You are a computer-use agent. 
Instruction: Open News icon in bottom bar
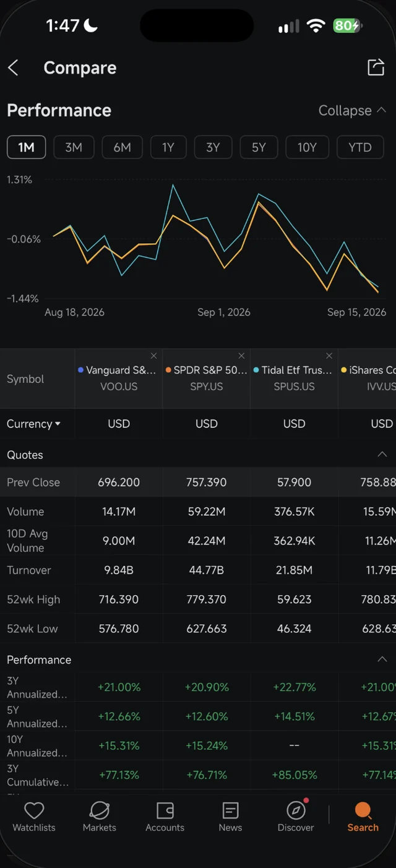[x=230, y=810]
